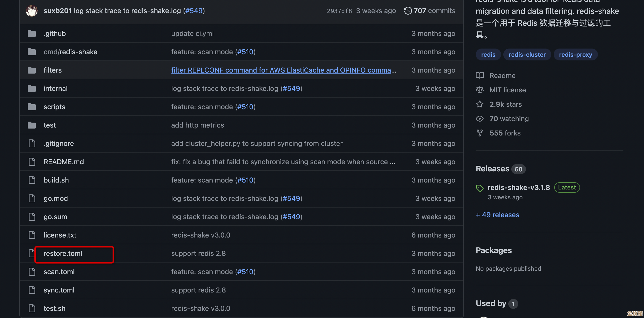644x318 pixels.
Task: Select the redis-proxy topic tag
Action: [575, 54]
